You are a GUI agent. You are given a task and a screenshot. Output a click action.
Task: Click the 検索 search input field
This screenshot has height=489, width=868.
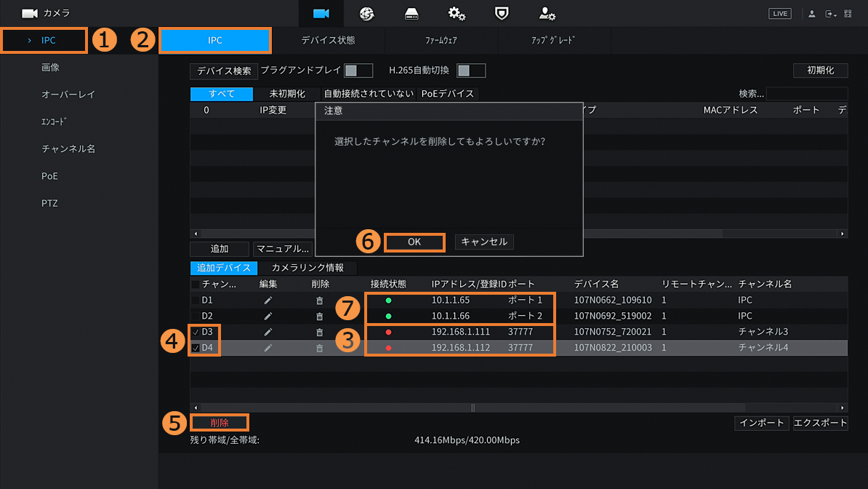coord(806,94)
